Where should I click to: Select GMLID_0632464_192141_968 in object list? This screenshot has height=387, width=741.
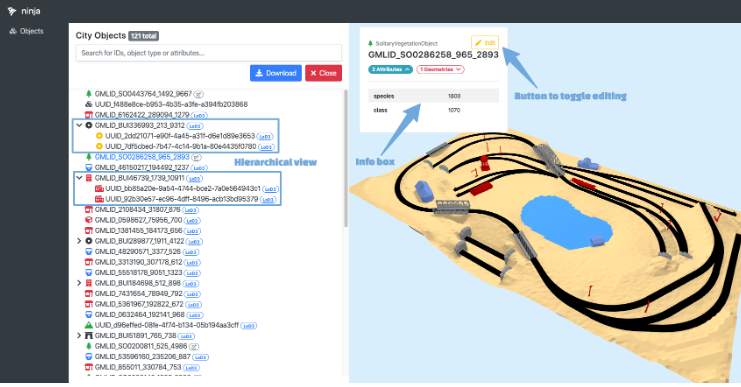[x=139, y=314]
